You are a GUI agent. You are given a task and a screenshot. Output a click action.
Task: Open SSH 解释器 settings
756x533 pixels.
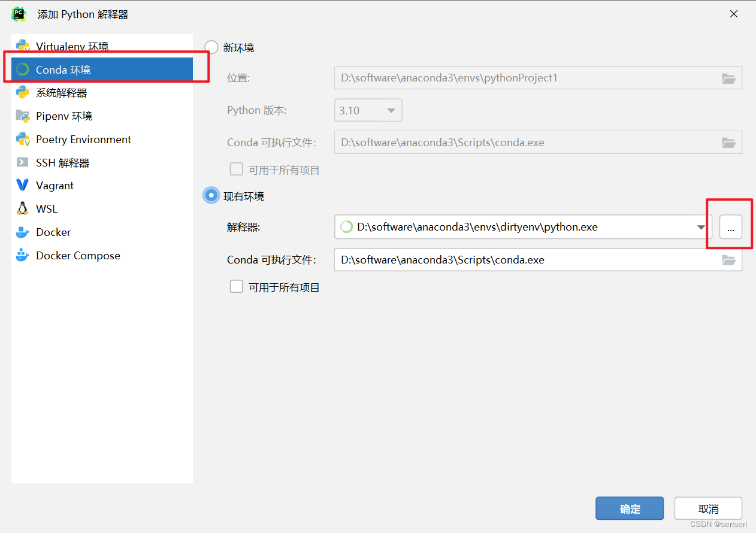click(102, 162)
